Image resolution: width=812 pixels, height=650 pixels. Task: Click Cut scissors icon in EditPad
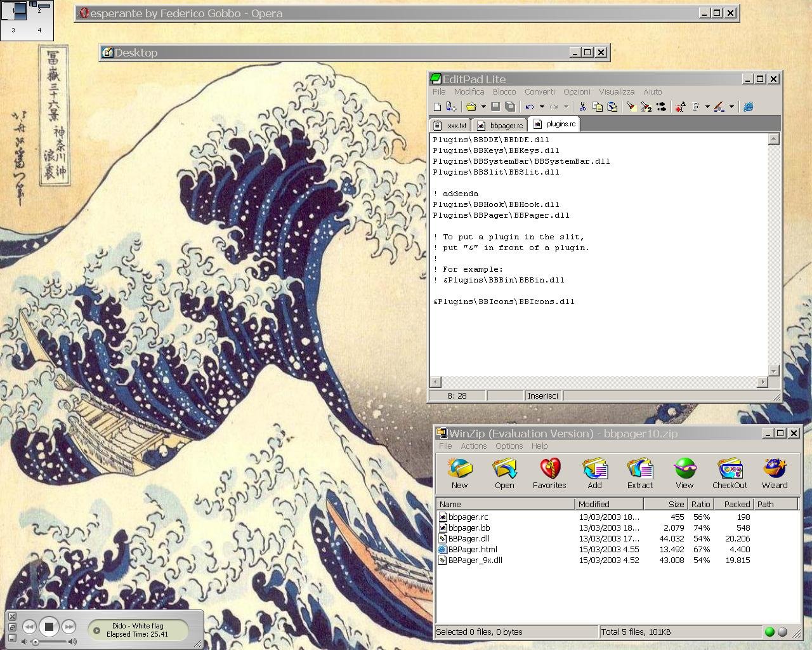coord(582,107)
